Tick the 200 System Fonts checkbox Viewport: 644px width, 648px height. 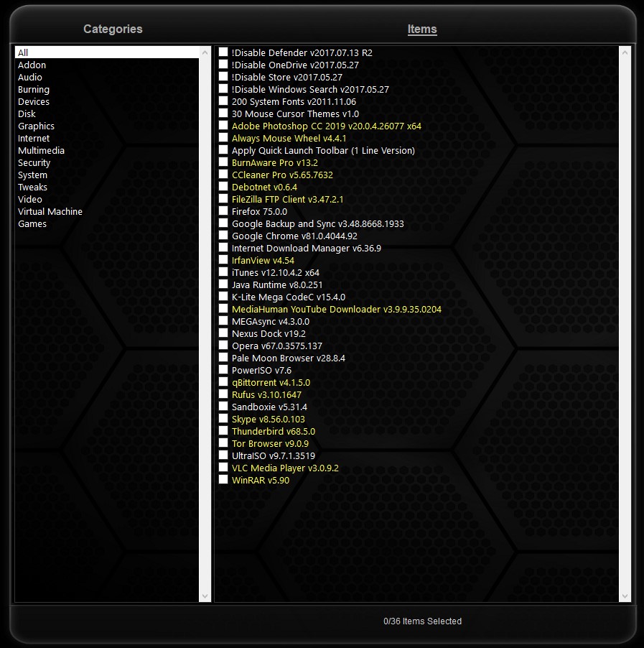tap(223, 101)
